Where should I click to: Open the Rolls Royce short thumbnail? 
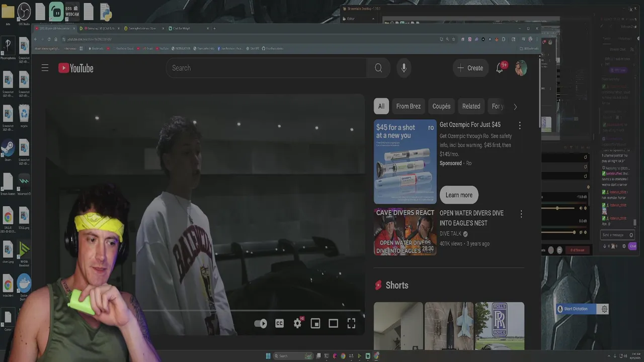pos(500,326)
